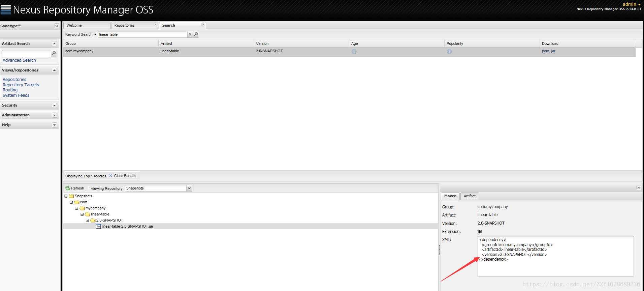Download the pom file link

tap(545, 51)
